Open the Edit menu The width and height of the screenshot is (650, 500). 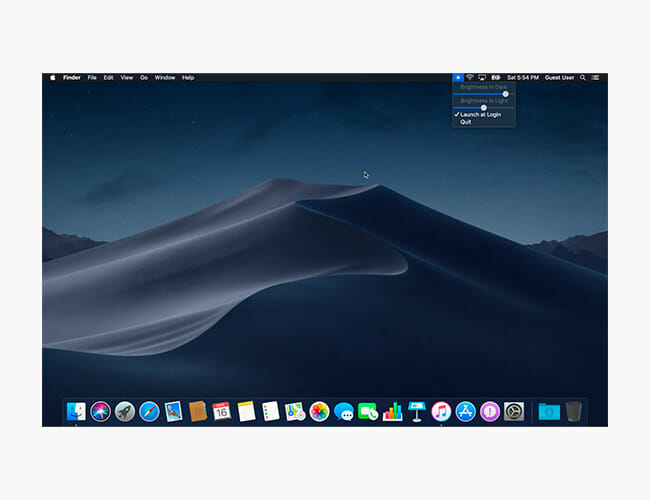(x=108, y=78)
